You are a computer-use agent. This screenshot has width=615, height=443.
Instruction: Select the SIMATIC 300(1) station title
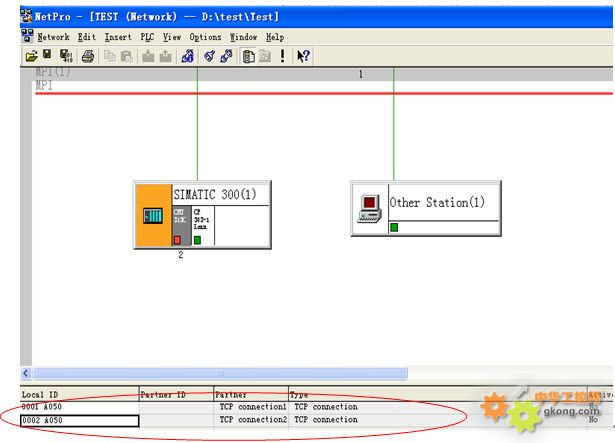pyautogui.click(x=215, y=194)
